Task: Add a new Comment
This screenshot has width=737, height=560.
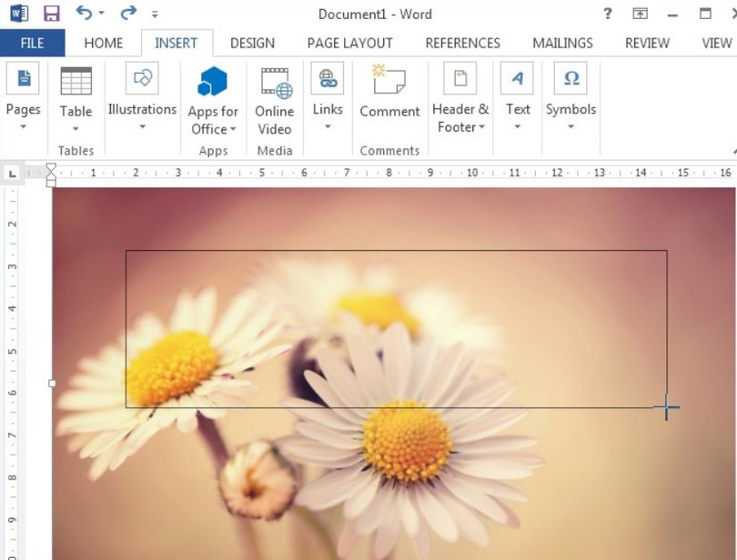Action: pos(389,82)
